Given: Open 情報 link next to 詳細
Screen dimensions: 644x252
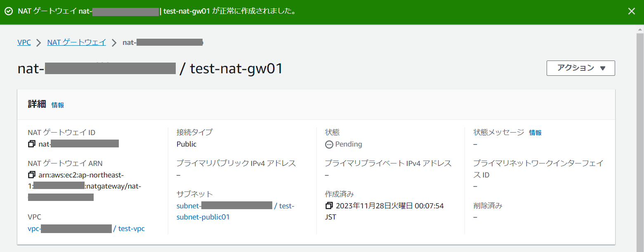Looking at the screenshot, I should 58,105.
